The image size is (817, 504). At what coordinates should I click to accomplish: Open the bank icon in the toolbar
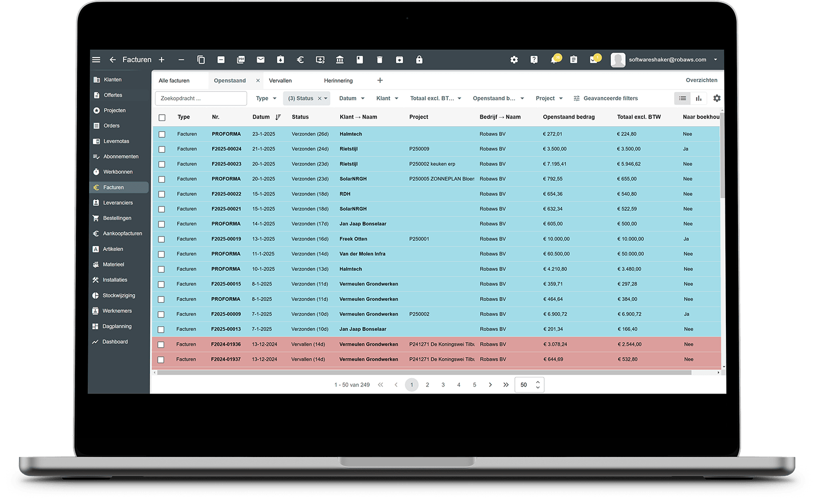pyautogui.click(x=340, y=59)
